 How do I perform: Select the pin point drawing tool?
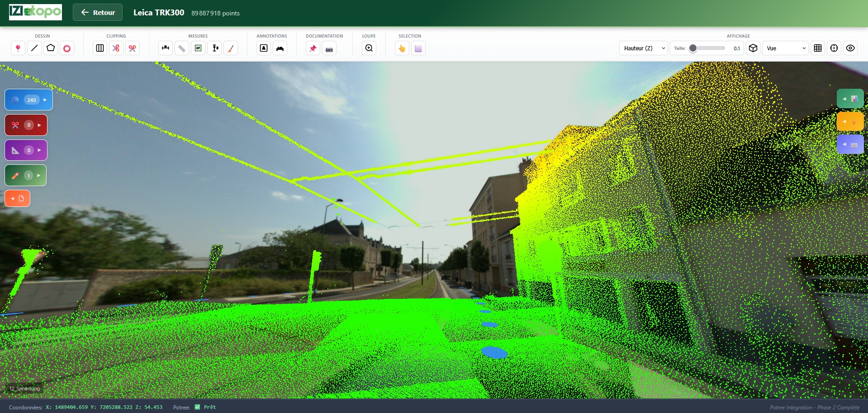(18, 48)
